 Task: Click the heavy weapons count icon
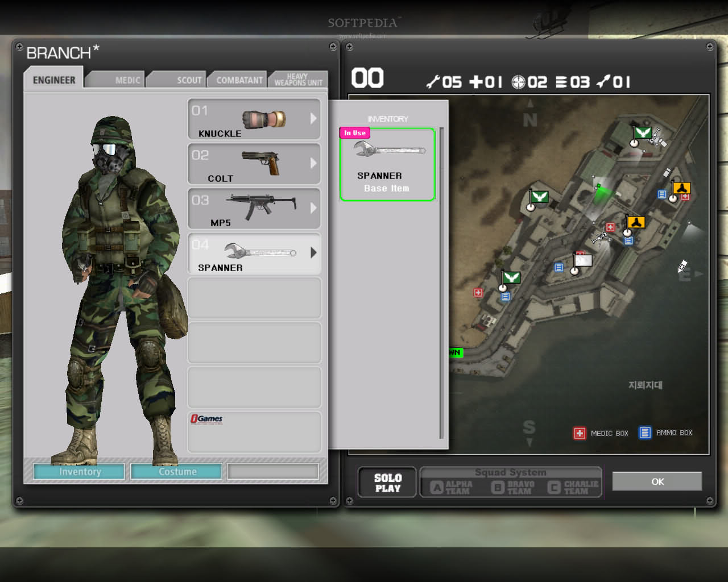click(x=603, y=82)
